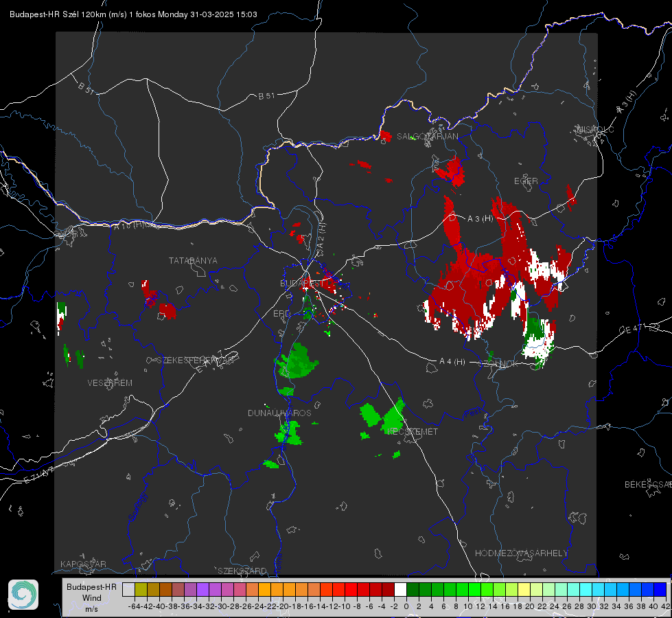The height and width of the screenshot is (618, 672).
Task: Pick the violet swatch between -34 and -32
Action: (x=202, y=589)
